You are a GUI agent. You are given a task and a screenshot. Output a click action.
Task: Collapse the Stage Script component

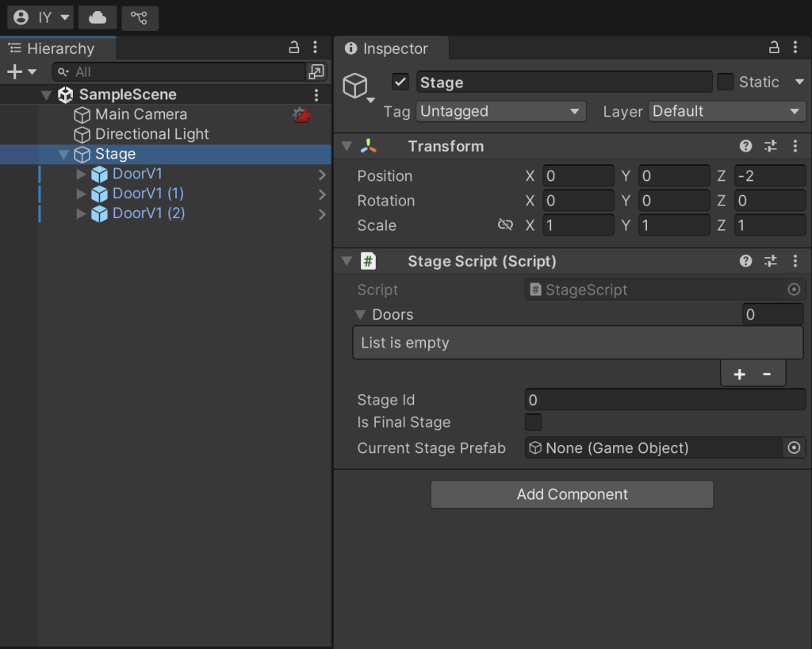point(347,262)
